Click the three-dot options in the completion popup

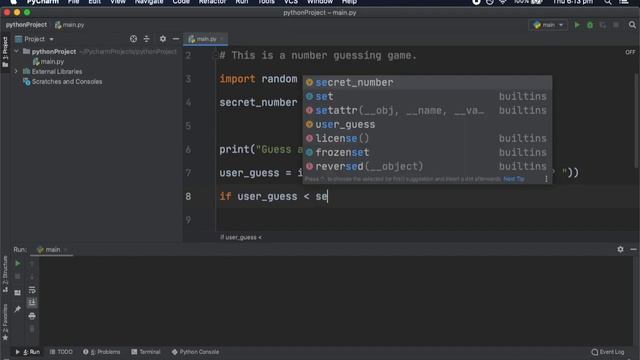tap(546, 179)
